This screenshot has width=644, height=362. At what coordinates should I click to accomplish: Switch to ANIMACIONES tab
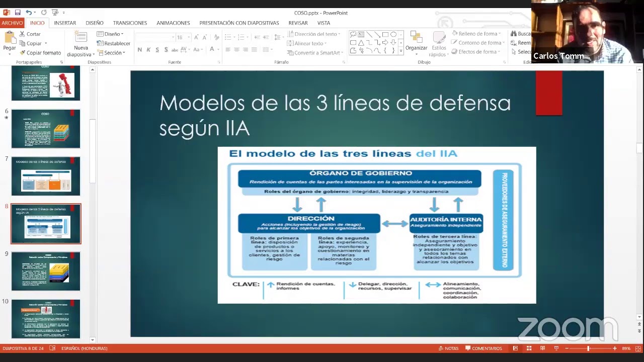pyautogui.click(x=173, y=23)
